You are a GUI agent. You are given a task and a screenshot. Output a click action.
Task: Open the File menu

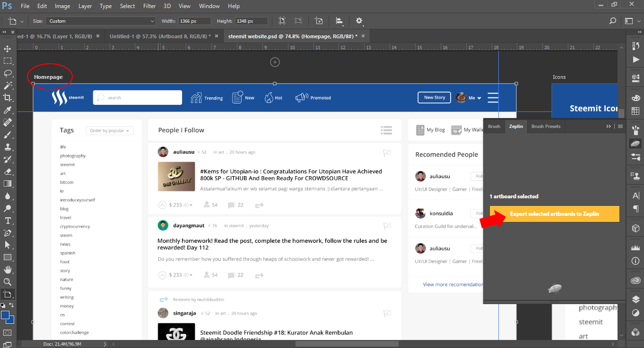click(x=25, y=6)
